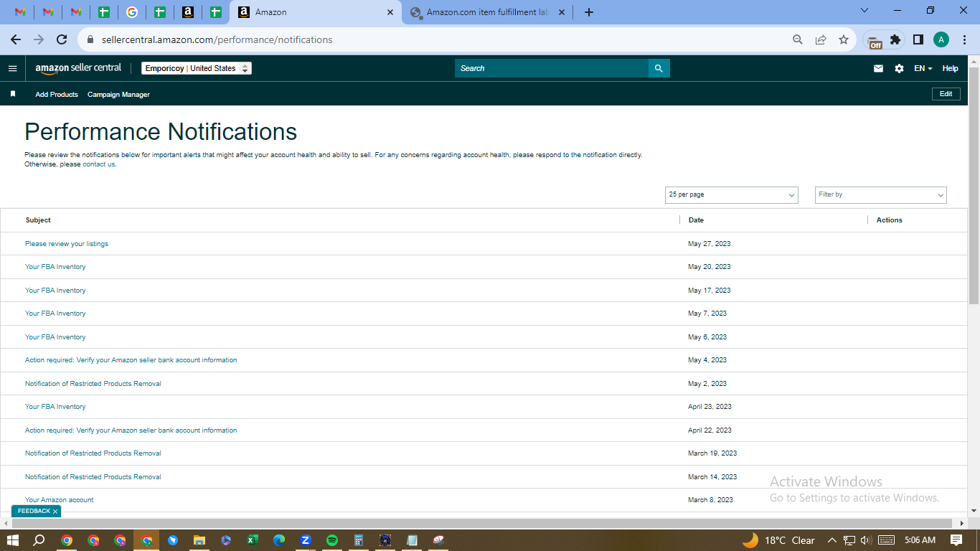
Task: Open bank account verification notice from May 4
Action: coord(131,360)
